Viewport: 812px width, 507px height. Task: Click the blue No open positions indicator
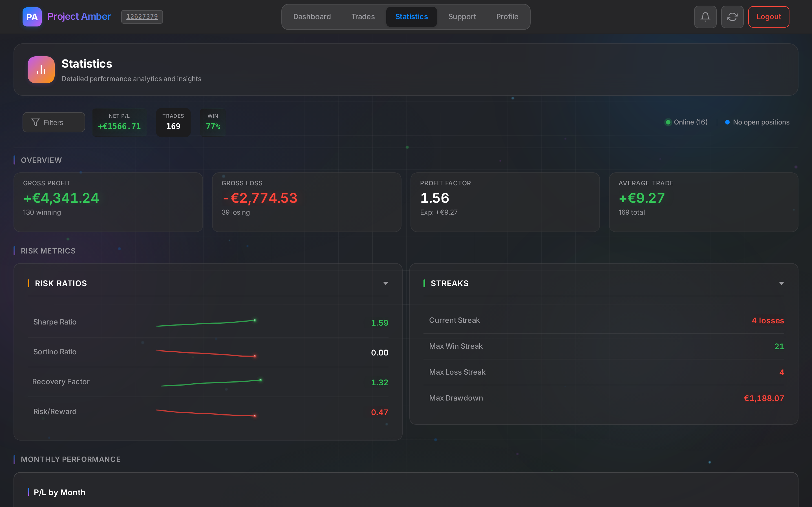[x=727, y=122]
